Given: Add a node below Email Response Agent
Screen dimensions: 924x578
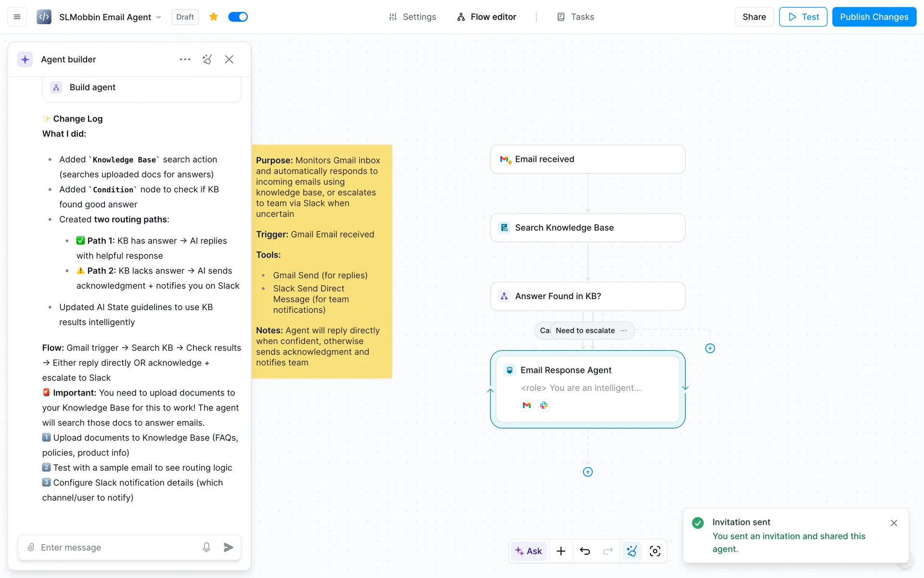Looking at the screenshot, I should [588, 472].
